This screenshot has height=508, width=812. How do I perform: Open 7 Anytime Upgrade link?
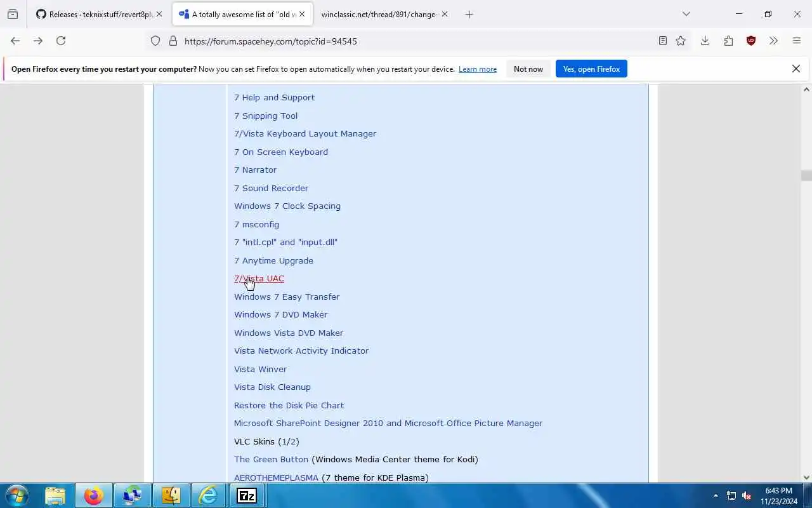pyautogui.click(x=273, y=260)
